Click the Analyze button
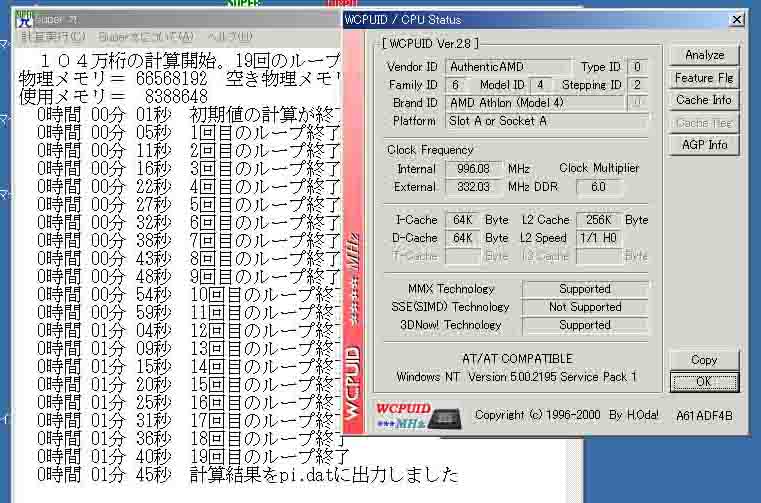This screenshot has width=761, height=503. [704, 55]
